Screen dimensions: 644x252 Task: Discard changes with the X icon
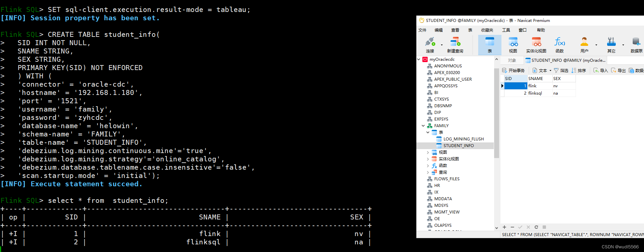pyautogui.click(x=528, y=227)
